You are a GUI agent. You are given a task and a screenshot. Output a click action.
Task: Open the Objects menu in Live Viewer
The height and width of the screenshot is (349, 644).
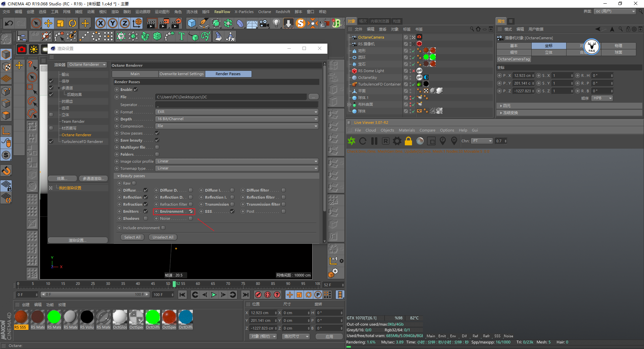(x=387, y=130)
